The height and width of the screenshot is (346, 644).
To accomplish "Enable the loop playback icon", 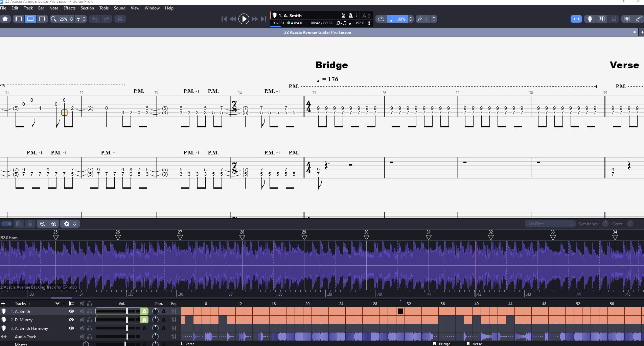I will [381, 19].
